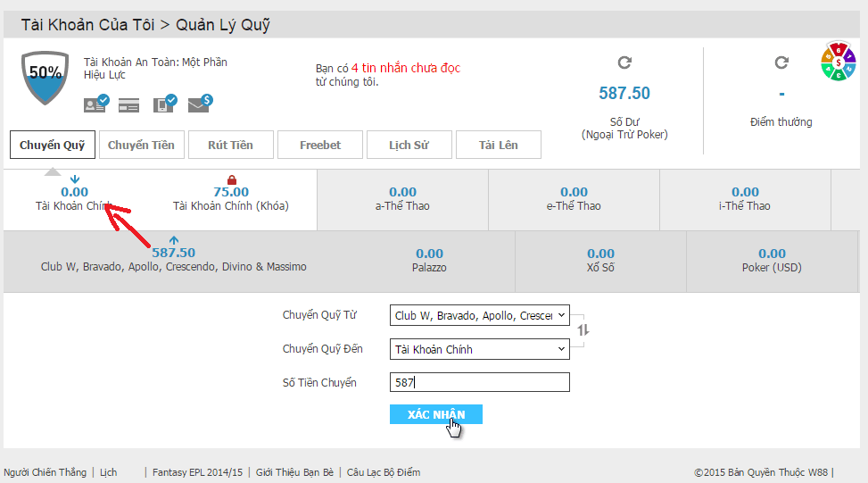868x483 pixels.
Task: Switch to the Rút Tiền tab
Action: tap(230, 146)
